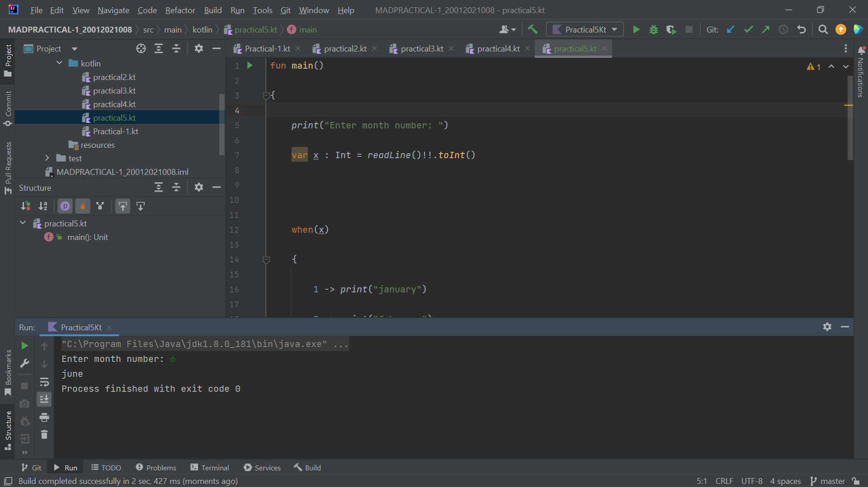Select practical4.kt in project tree
Screen dimensions: 868x488
point(114,104)
